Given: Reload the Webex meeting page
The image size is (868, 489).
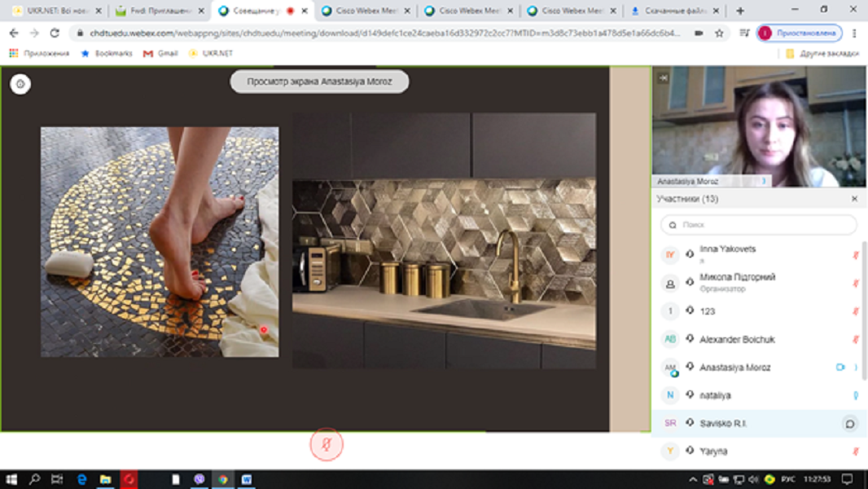Looking at the screenshot, I should [55, 33].
